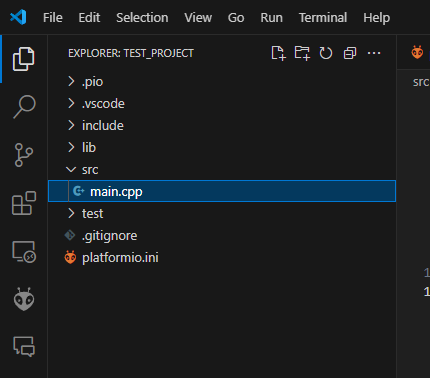Open the Chat icon in activity bar

pyautogui.click(x=24, y=347)
